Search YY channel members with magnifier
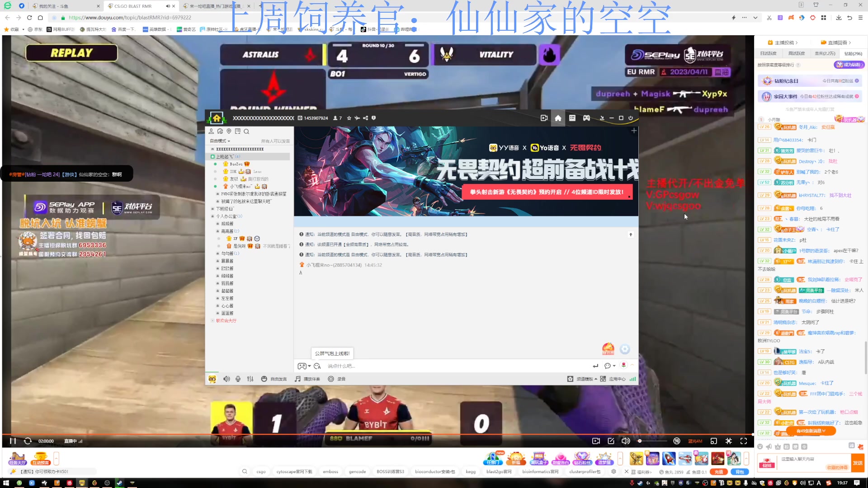This screenshot has width=868, height=488. (246, 131)
